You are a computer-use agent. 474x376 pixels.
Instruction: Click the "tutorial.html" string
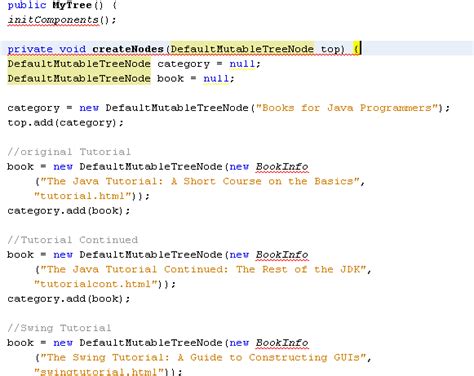click(83, 196)
